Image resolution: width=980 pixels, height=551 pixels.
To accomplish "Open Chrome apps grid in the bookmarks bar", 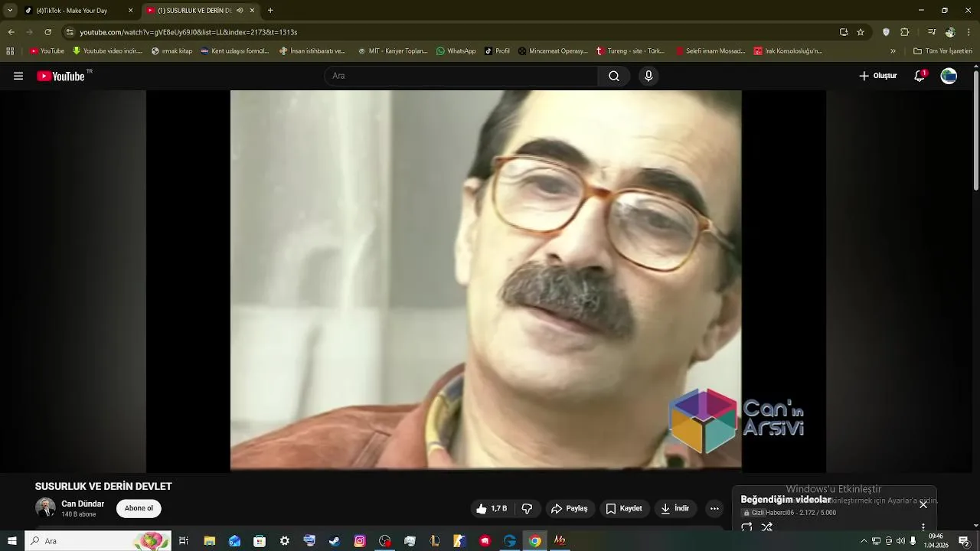I will pyautogui.click(x=10, y=51).
